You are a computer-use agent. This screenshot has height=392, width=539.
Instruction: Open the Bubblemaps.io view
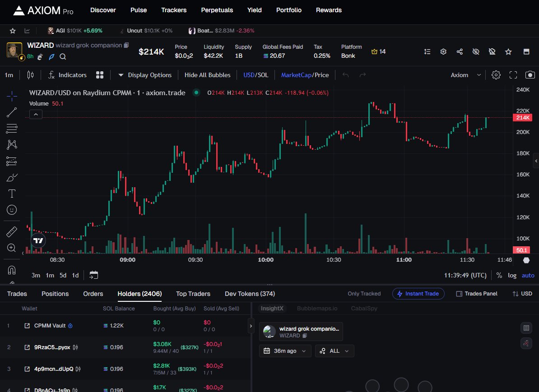317,308
